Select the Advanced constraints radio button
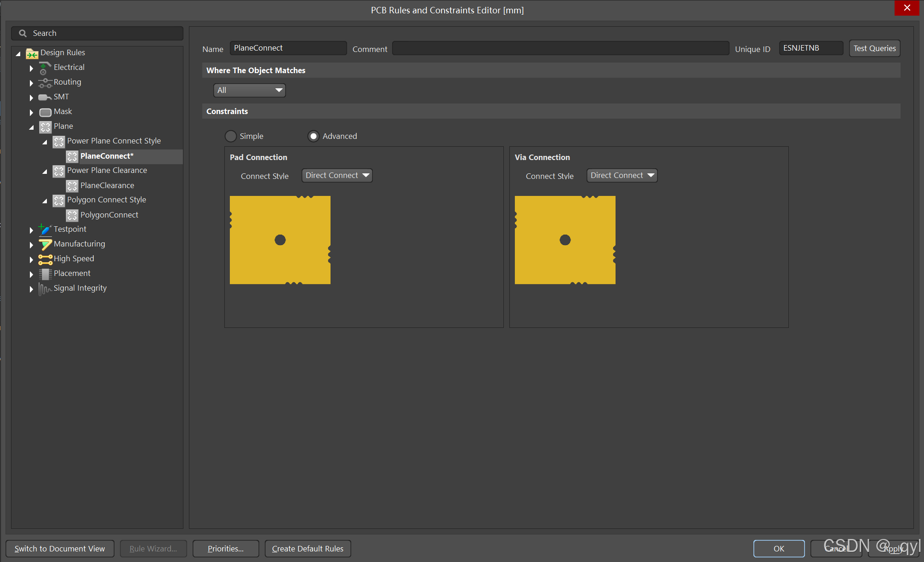Image resolution: width=924 pixels, height=562 pixels. (314, 136)
